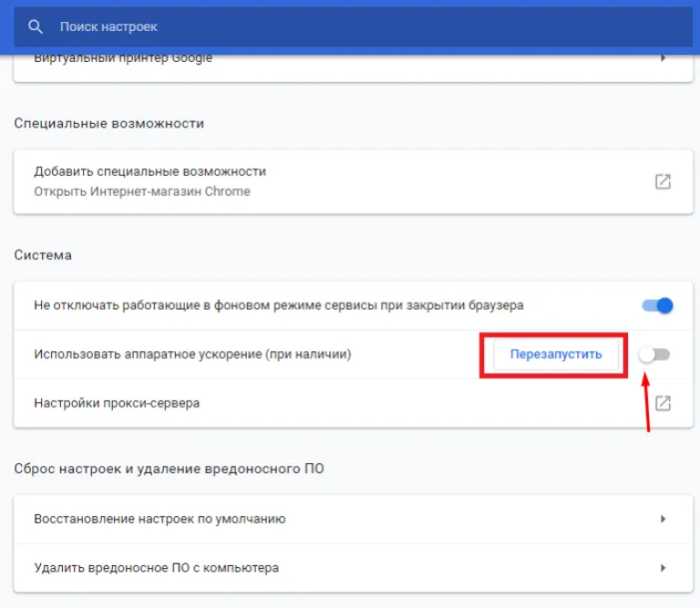This screenshot has height=608, width=700.
Task: Click Открыть Интернет-магазин Chrome text
Action: coord(142,191)
